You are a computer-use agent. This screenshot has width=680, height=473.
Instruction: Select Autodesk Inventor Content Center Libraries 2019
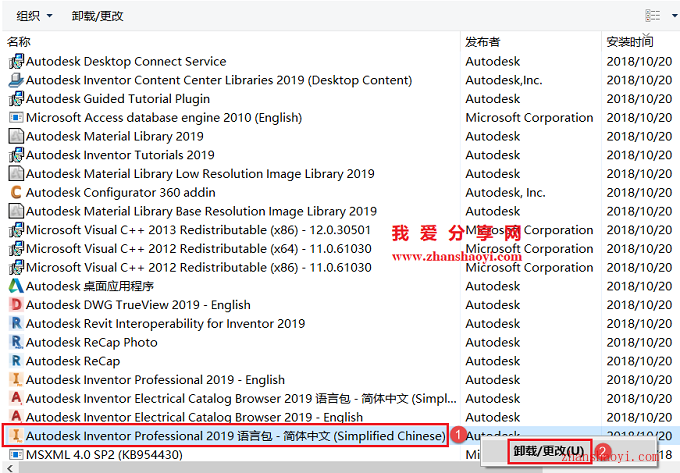tap(219, 80)
